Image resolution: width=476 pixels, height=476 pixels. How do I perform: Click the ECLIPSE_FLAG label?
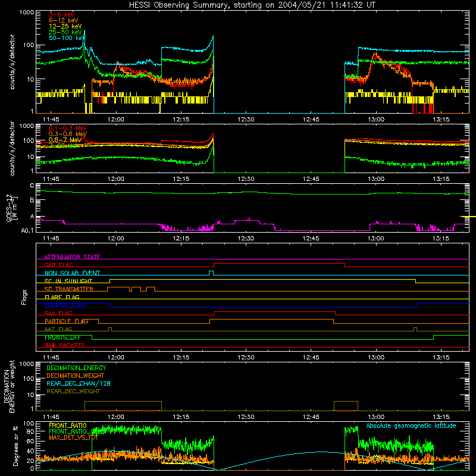click(65, 305)
